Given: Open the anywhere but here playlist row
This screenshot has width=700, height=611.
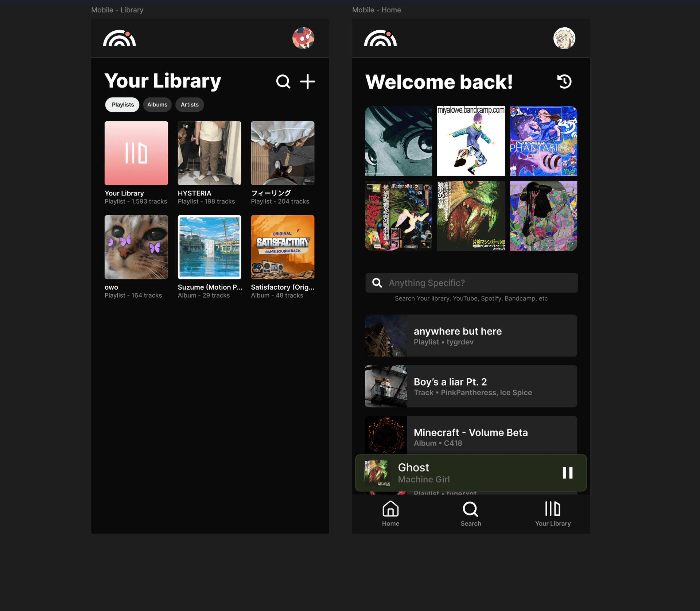Looking at the screenshot, I should click(471, 336).
